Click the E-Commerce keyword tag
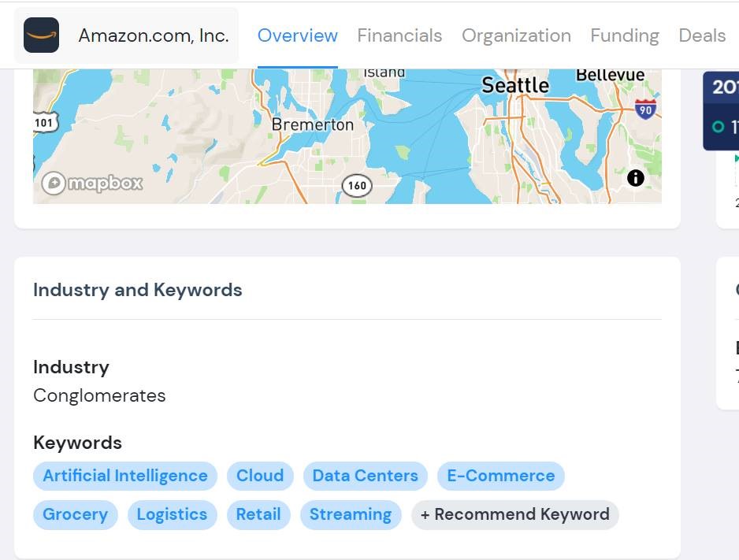 [500, 476]
